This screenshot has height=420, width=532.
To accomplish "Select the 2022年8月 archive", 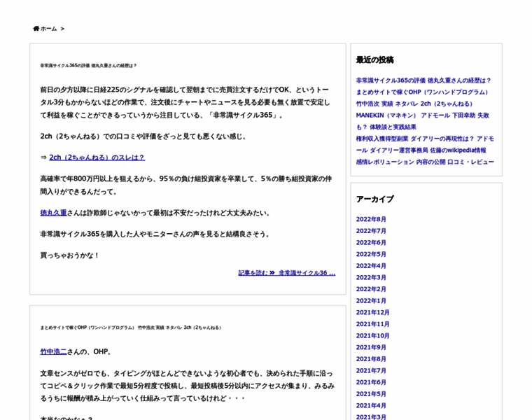I will (371, 219).
